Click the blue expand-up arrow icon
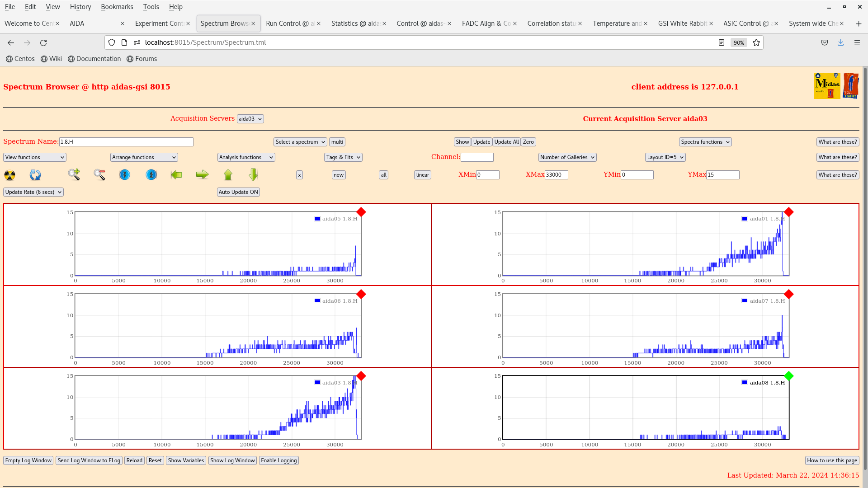868x488 pixels. (x=151, y=174)
